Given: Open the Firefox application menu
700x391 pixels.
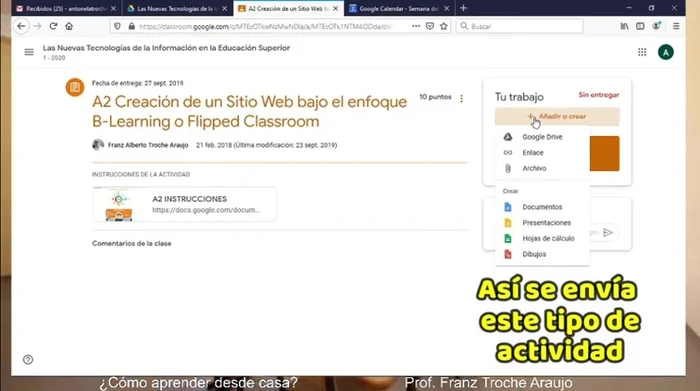Looking at the screenshot, I should pos(676,26).
